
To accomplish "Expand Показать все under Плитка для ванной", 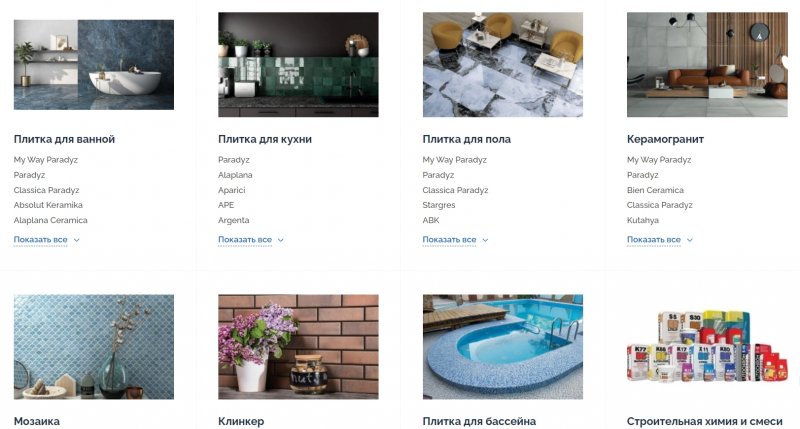I will pyautogui.click(x=46, y=240).
